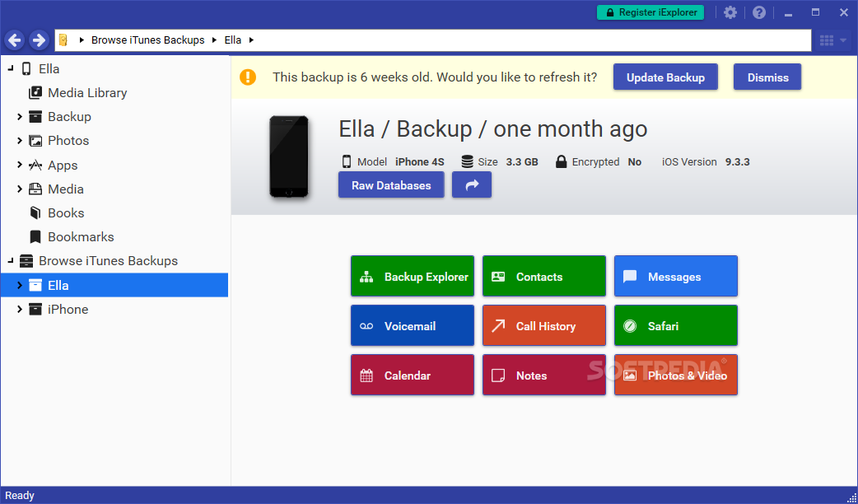Select Photos in sidebar tree
Screen dimensions: 858x504
point(68,141)
